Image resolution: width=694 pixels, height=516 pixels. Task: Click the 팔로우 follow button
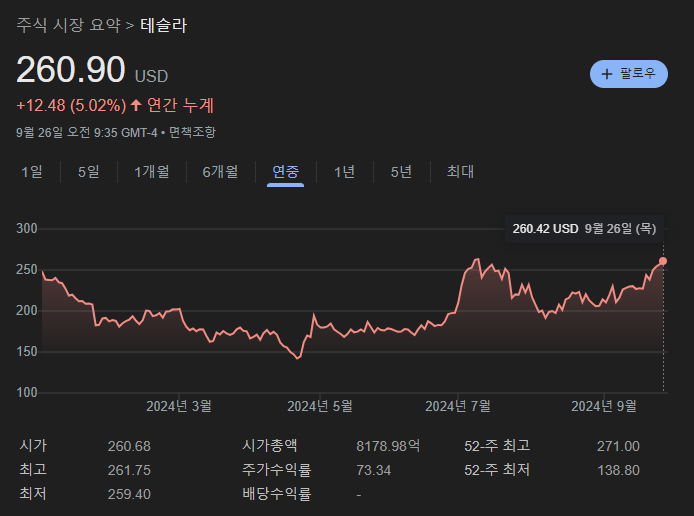pos(628,74)
